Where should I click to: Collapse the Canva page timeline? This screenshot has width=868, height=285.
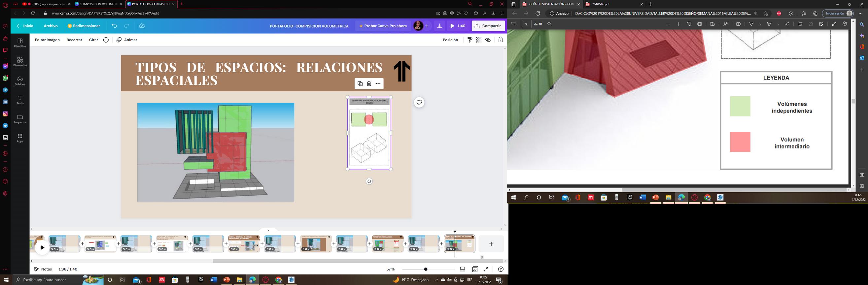pos(268,230)
